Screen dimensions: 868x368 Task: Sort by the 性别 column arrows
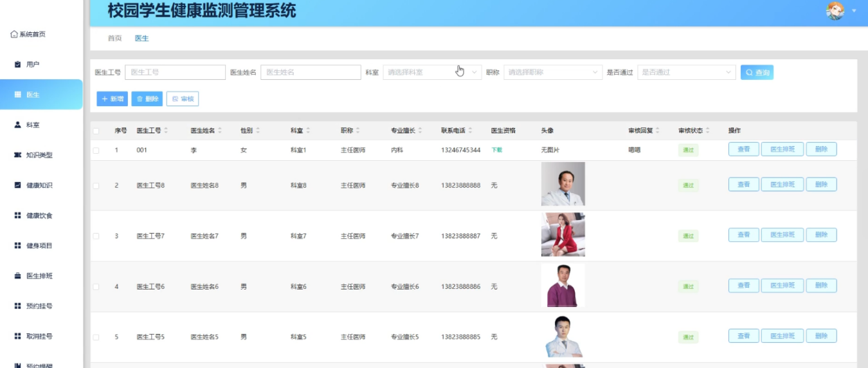click(x=258, y=131)
